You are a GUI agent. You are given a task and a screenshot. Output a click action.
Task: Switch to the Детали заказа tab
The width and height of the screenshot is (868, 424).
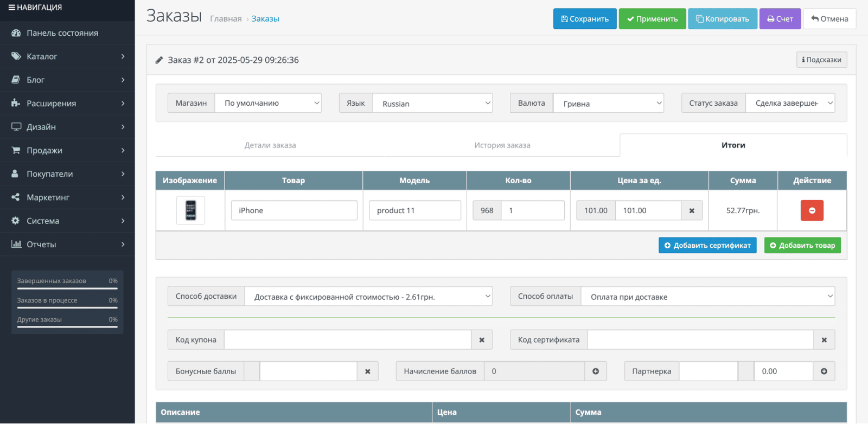click(x=270, y=145)
